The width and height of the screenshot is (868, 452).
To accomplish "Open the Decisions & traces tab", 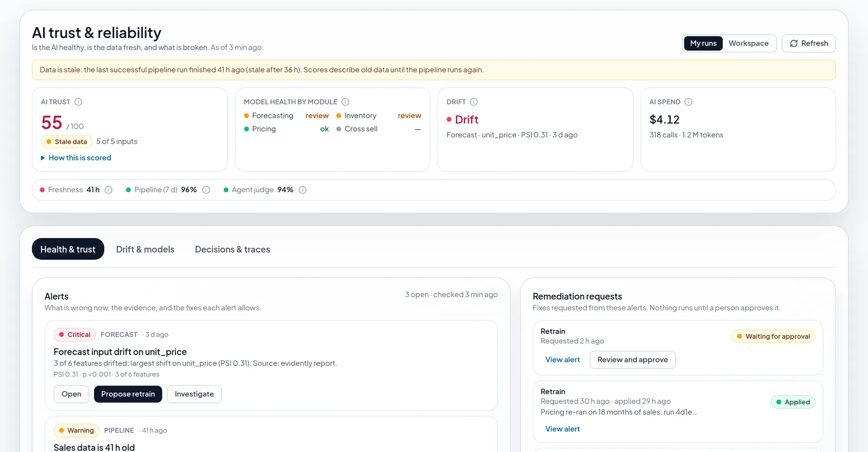I will click(x=232, y=249).
